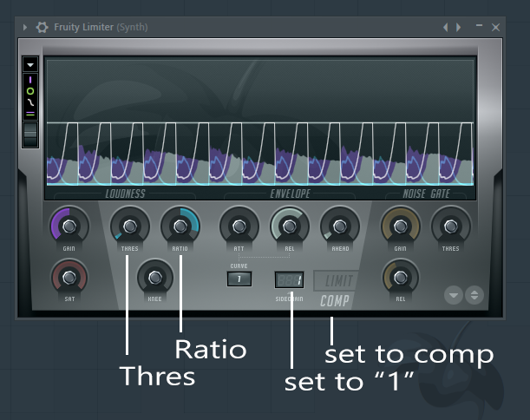Click the RATIO knob
The width and height of the screenshot is (530, 420).
click(180, 226)
